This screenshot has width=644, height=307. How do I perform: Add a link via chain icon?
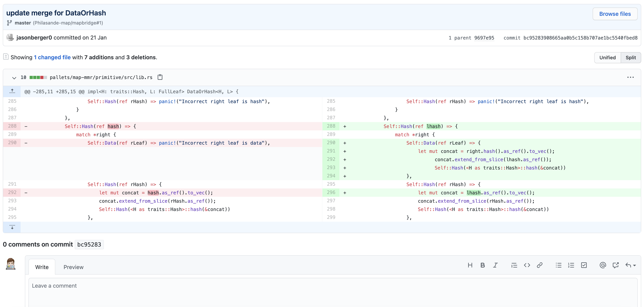539,265
